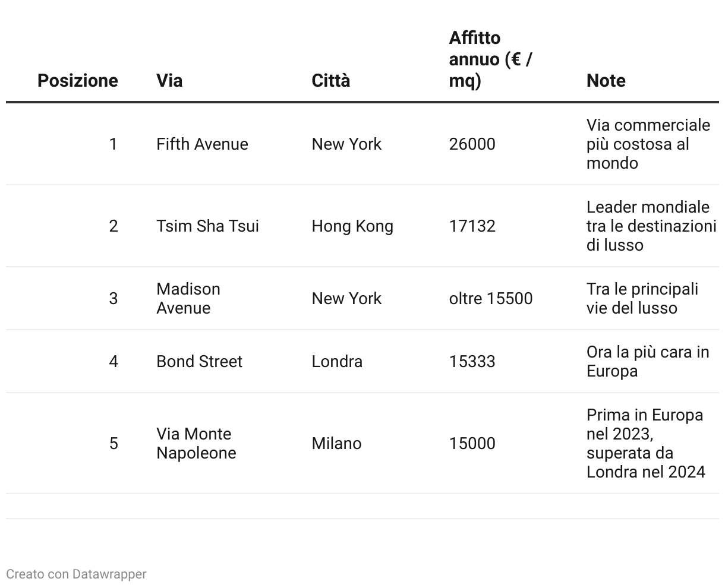Click the 26000 rent value
The image size is (725, 588).
click(x=472, y=144)
